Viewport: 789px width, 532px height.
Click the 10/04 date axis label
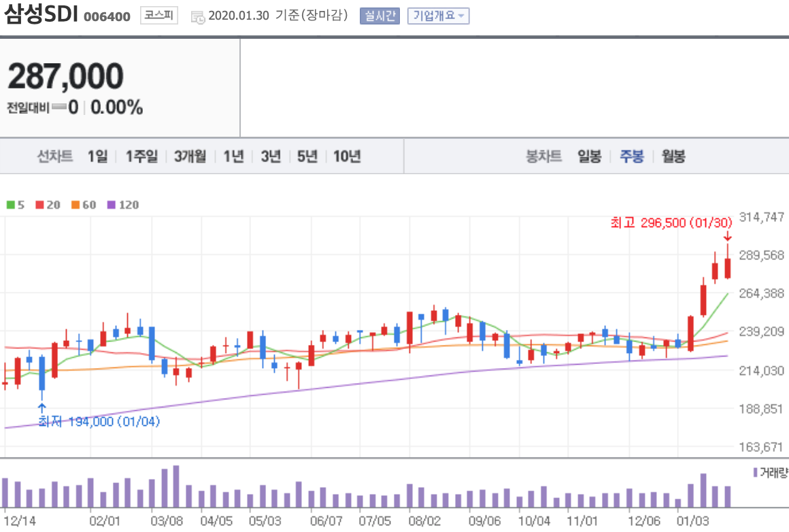tap(535, 521)
